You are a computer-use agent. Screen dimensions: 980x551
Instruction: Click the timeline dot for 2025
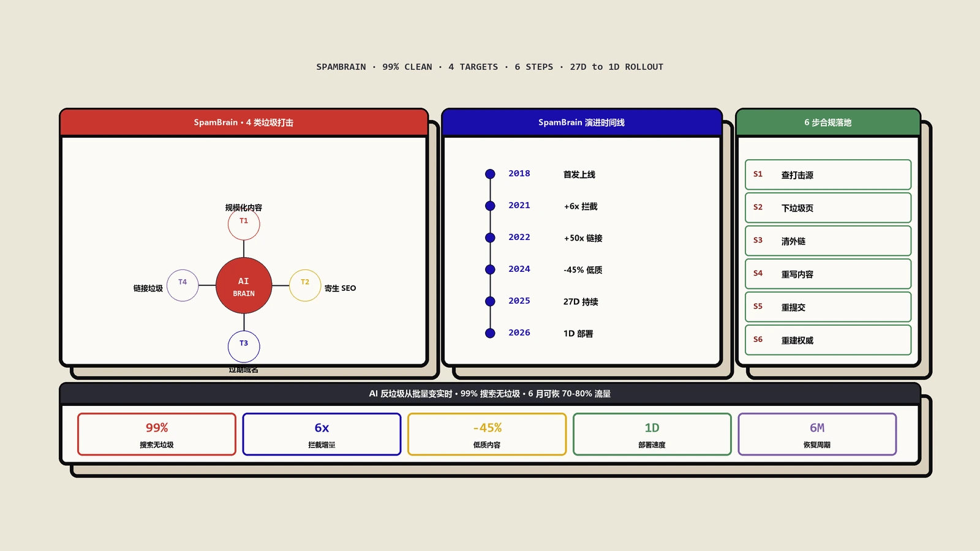click(x=490, y=301)
